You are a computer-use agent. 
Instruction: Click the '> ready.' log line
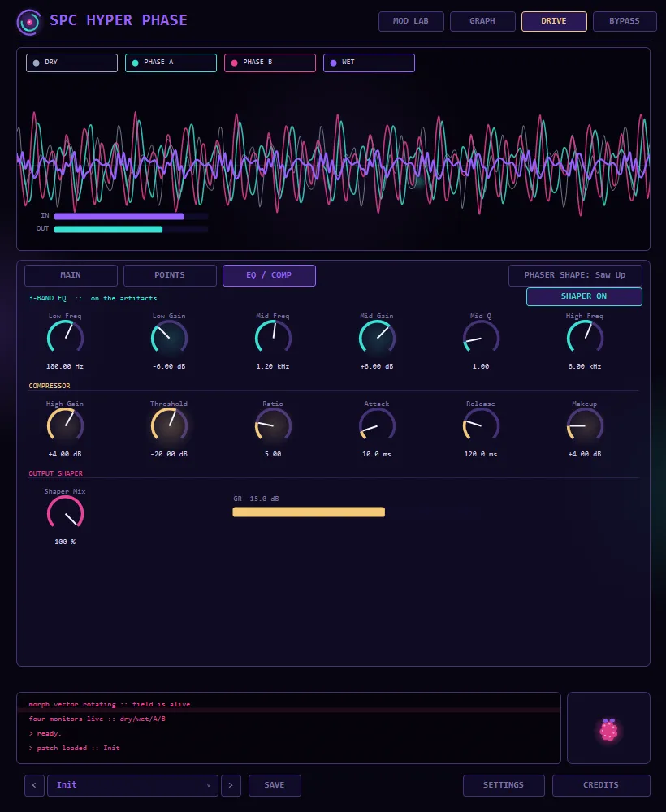coord(45,733)
